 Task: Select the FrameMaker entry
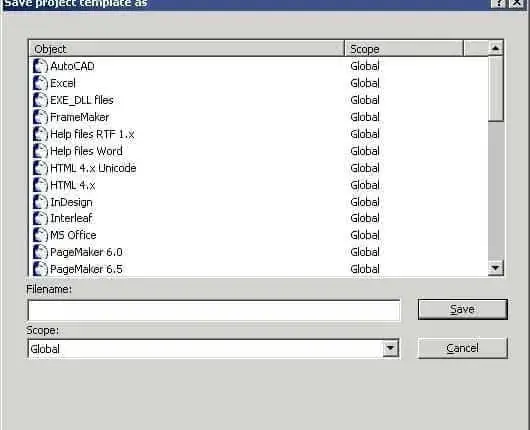coord(79,117)
